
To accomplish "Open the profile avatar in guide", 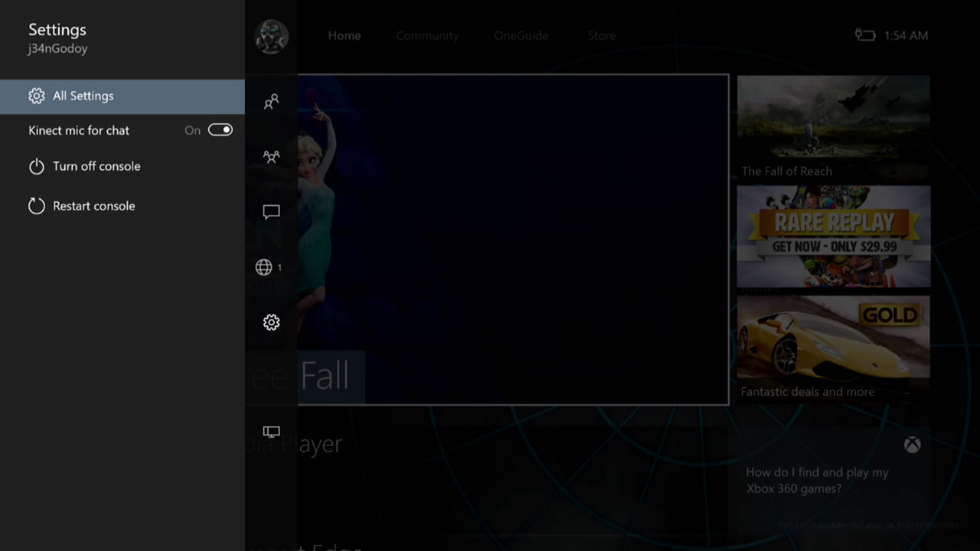I will [271, 37].
